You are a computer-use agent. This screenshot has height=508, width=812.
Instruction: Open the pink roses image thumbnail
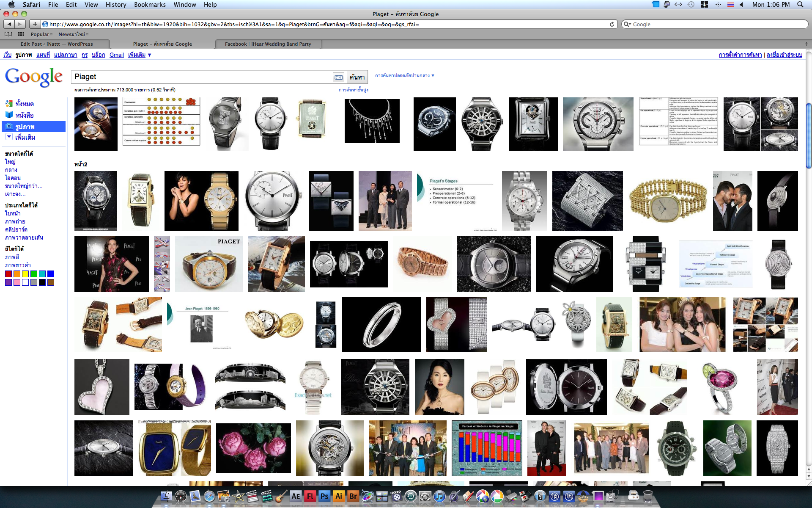pyautogui.click(x=253, y=448)
